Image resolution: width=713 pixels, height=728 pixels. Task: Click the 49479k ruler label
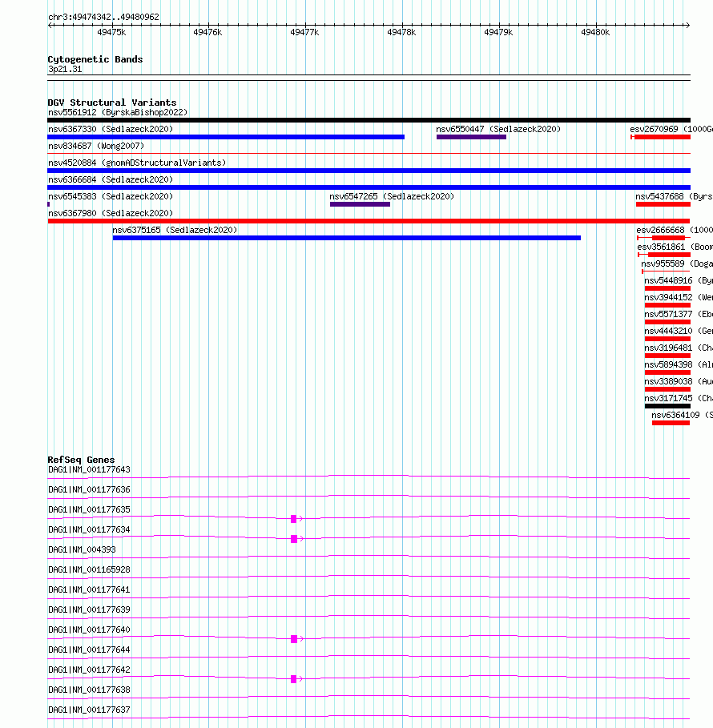498,33
